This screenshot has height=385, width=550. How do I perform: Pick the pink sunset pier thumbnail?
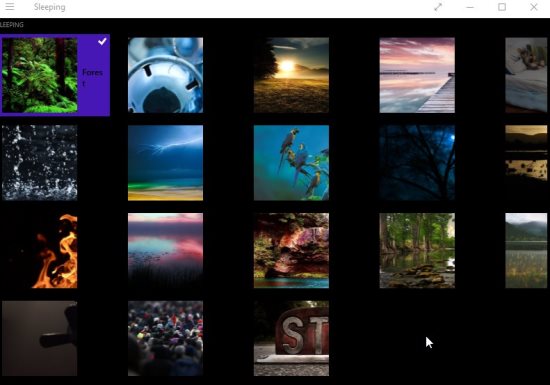coord(417,75)
